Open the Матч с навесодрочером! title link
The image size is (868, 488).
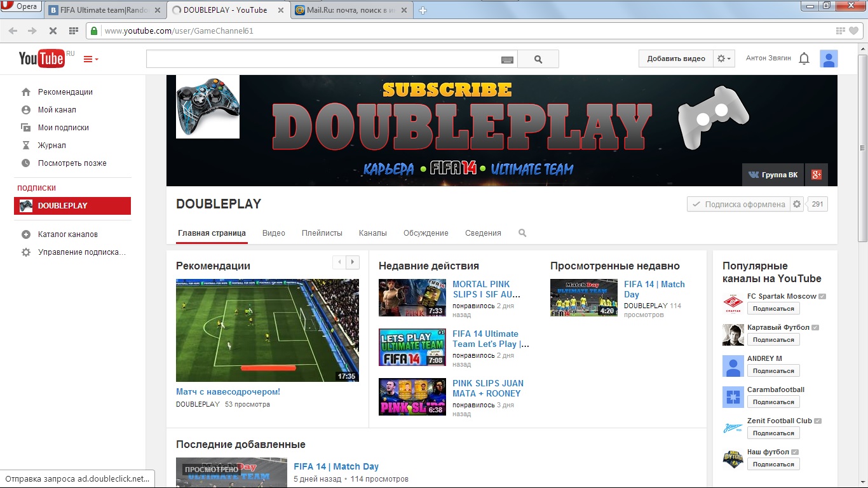point(228,392)
